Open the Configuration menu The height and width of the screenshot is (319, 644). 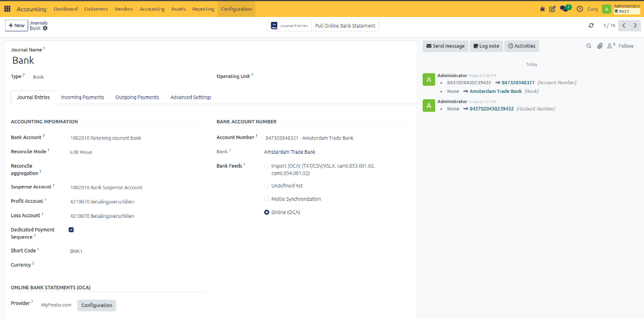point(236,9)
